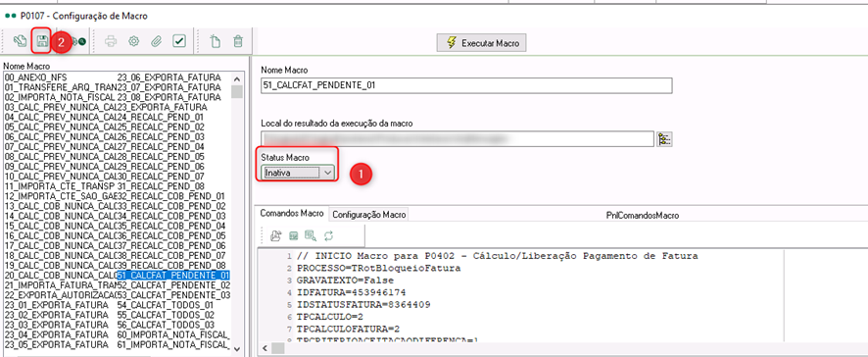
Task: Click the down arrow of macro list scrollbar
Action: (x=237, y=349)
